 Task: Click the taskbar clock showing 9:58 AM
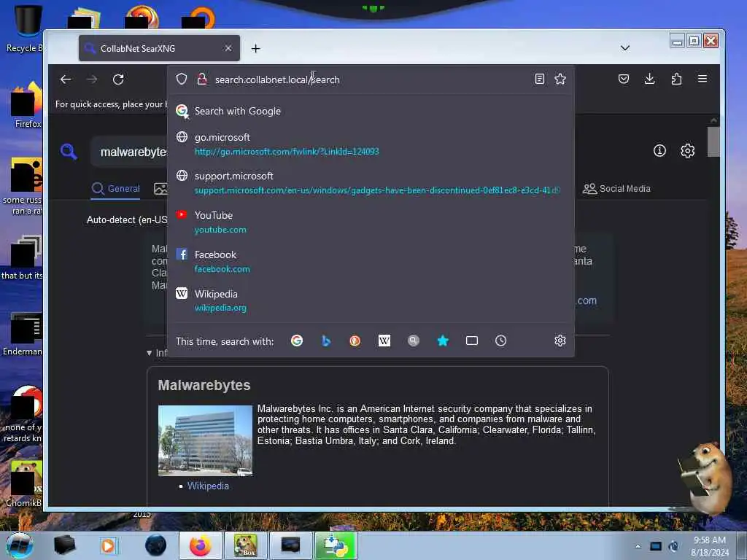click(709, 546)
